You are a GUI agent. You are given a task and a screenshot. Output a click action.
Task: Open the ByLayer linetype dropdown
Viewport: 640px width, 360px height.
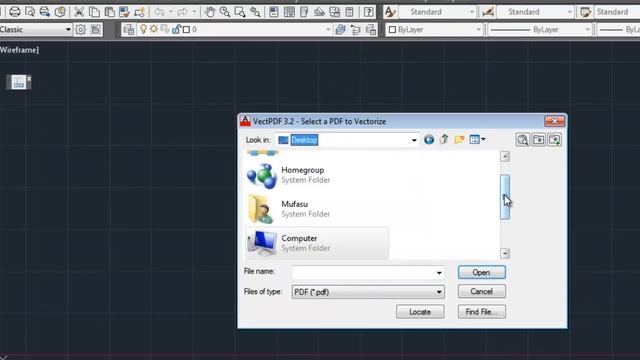click(x=587, y=29)
